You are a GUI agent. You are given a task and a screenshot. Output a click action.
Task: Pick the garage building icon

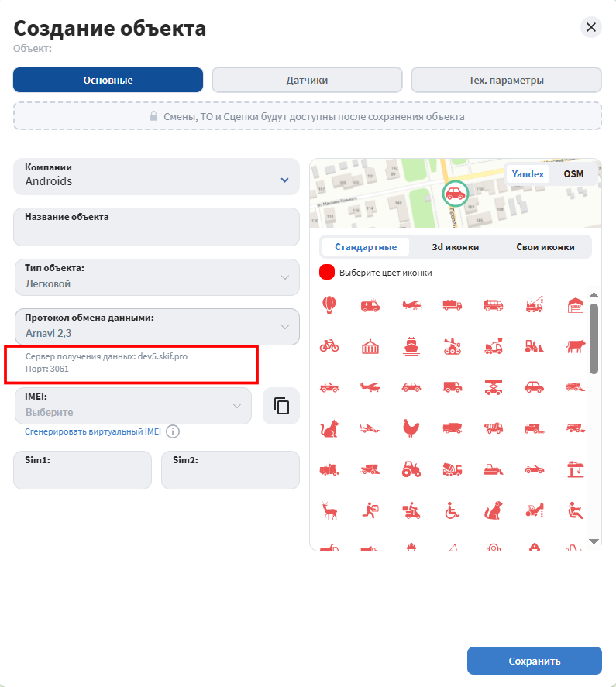575,305
